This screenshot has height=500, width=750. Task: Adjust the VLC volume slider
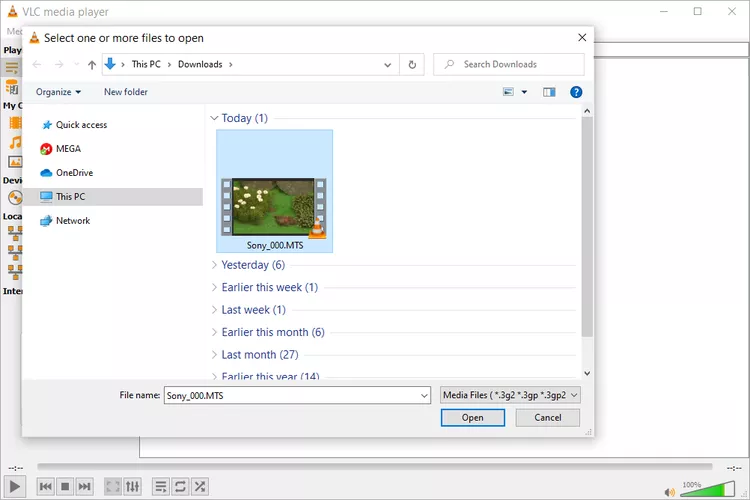tap(708, 489)
